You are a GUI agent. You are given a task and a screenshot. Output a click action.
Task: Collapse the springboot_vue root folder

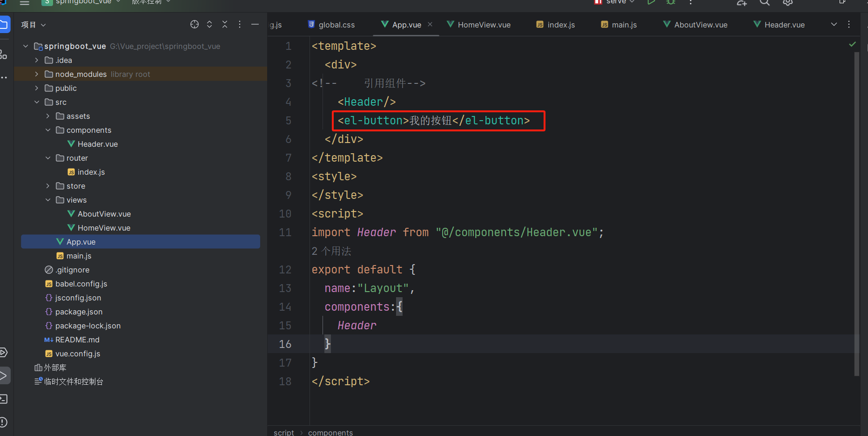[x=26, y=46]
